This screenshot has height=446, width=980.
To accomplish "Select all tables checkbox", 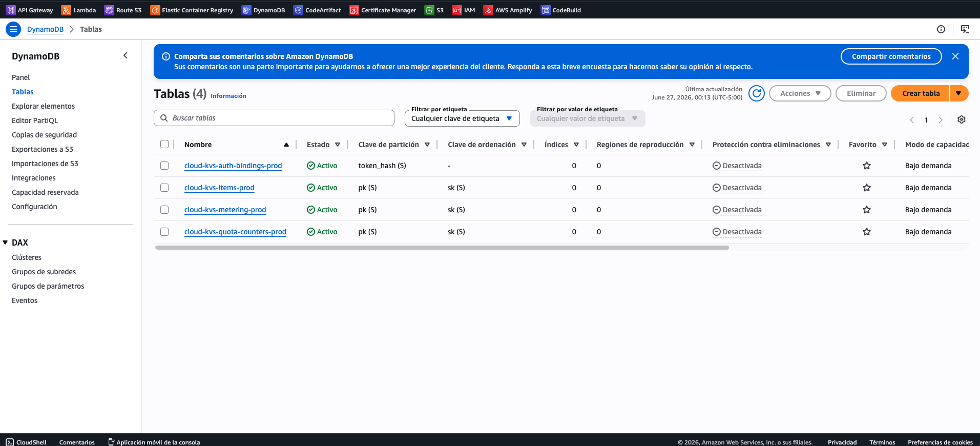I will coord(164,144).
